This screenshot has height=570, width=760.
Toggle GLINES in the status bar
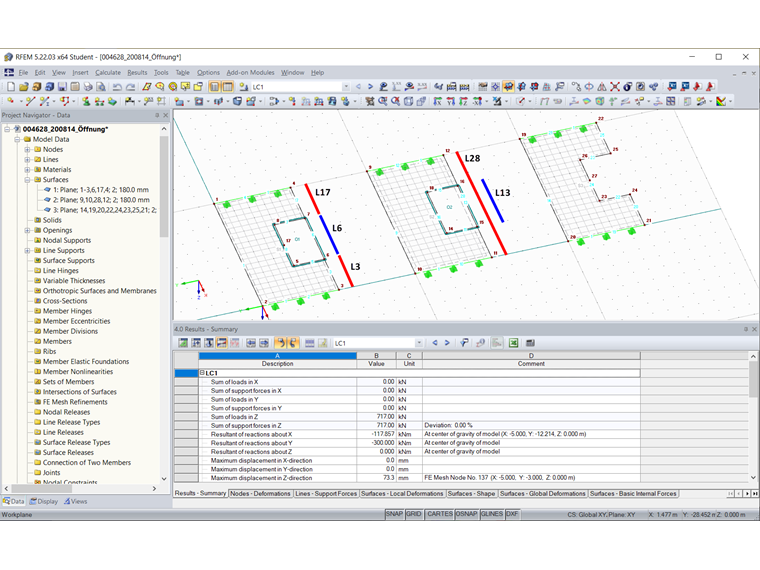coord(491,514)
